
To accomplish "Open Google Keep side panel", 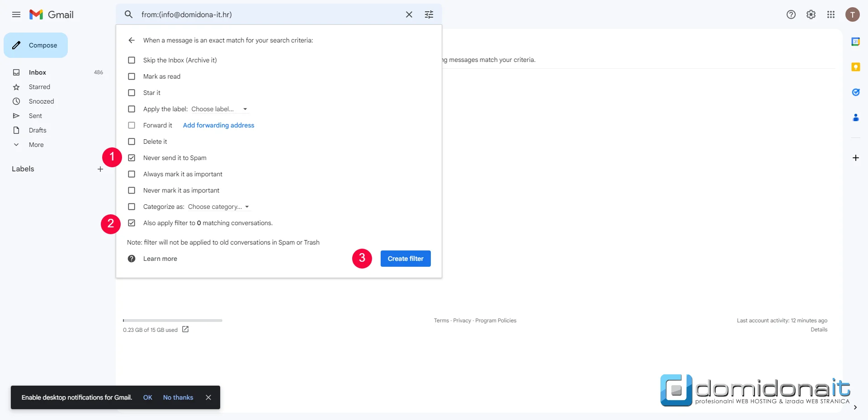I will (x=856, y=67).
